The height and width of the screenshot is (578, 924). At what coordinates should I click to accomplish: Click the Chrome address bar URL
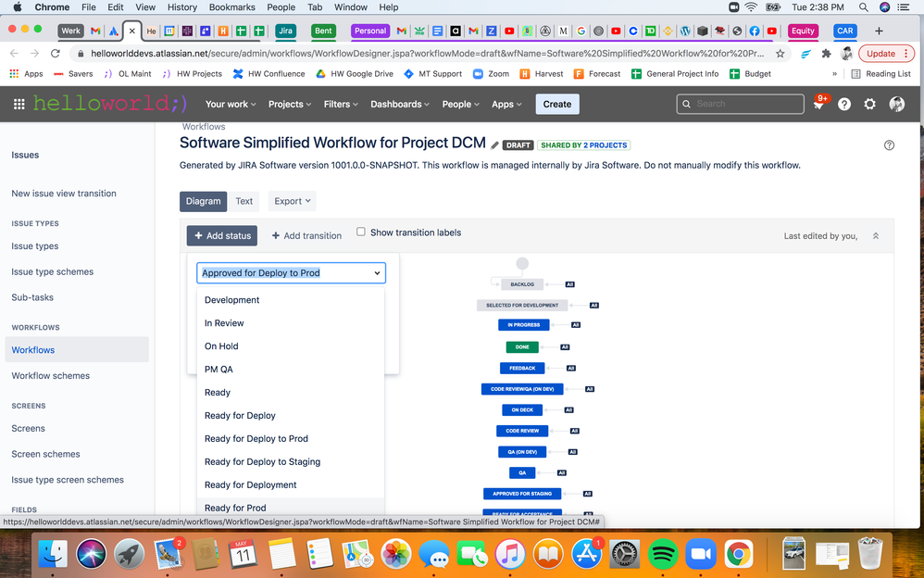(427, 54)
